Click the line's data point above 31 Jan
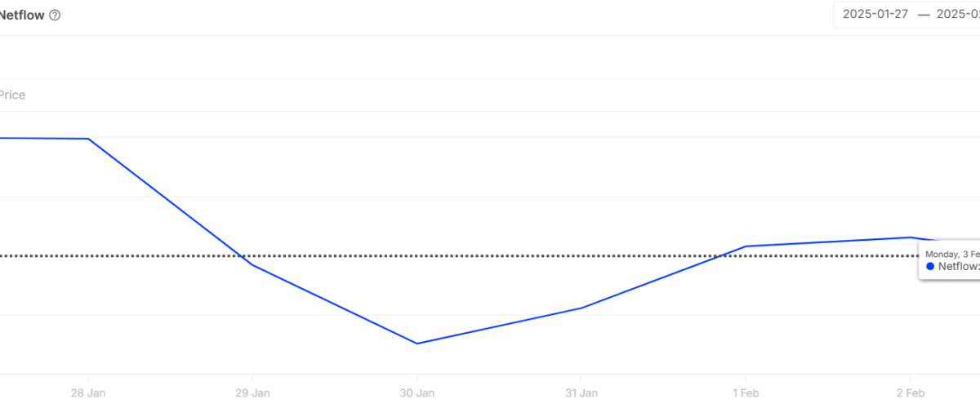 (581, 308)
